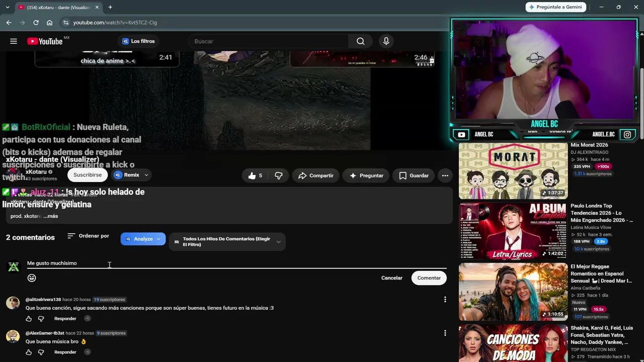Viewport: 644px width, 362px height.
Task: Click your own avatar beside the comment box
Action: tap(13, 267)
